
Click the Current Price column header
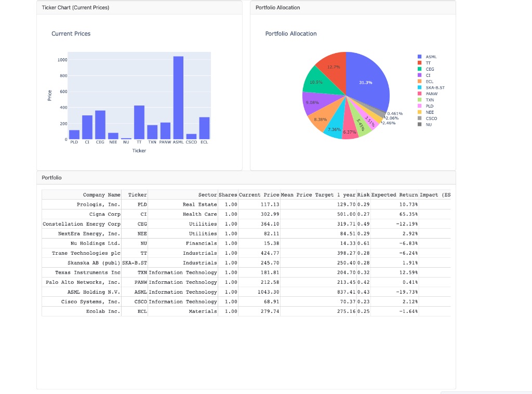pyautogui.click(x=259, y=194)
